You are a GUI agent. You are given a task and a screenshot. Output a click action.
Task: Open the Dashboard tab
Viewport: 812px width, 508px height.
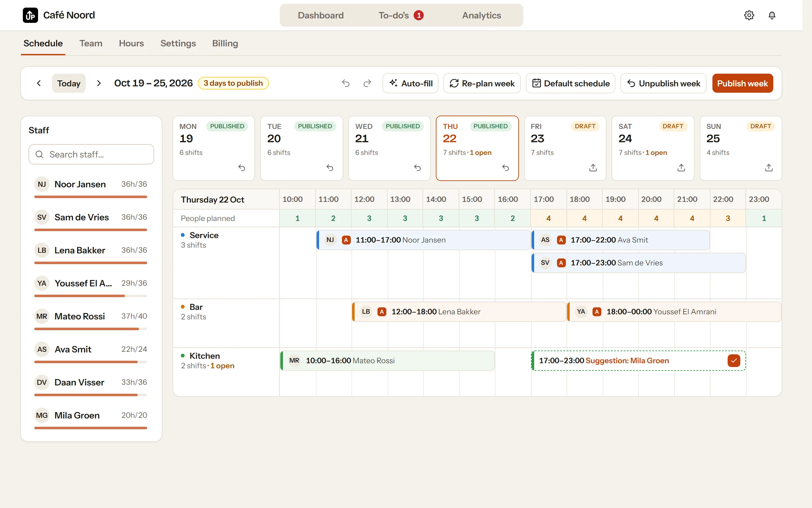320,15
